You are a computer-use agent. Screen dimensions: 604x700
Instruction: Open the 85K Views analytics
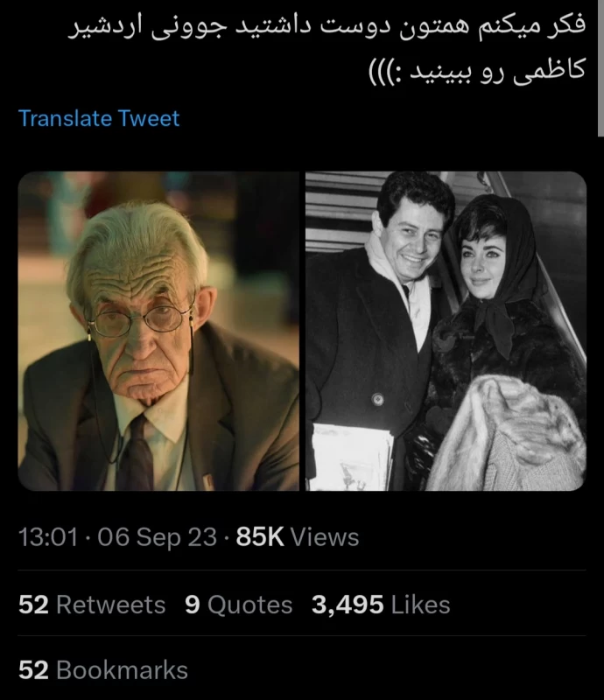(x=298, y=536)
